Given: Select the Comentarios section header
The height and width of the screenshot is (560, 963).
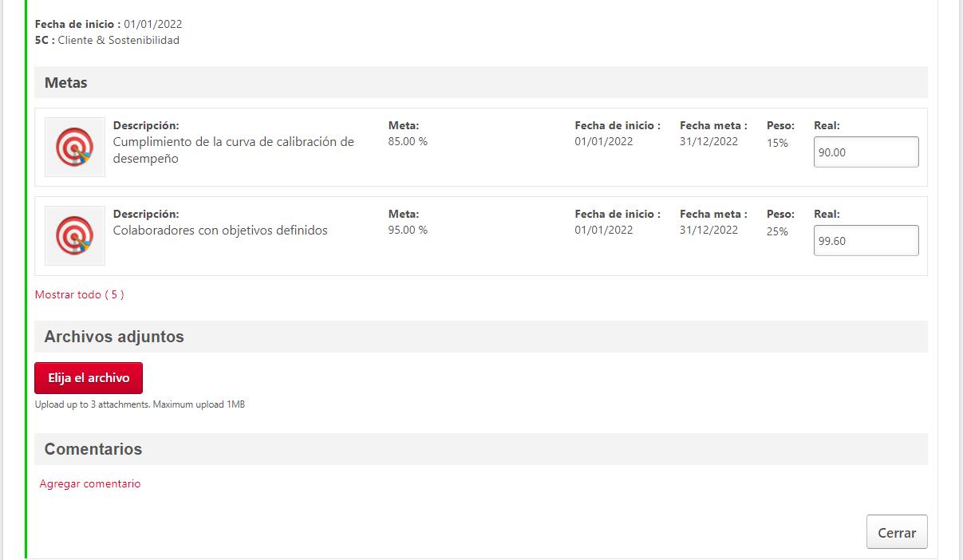Looking at the screenshot, I should click(x=93, y=449).
